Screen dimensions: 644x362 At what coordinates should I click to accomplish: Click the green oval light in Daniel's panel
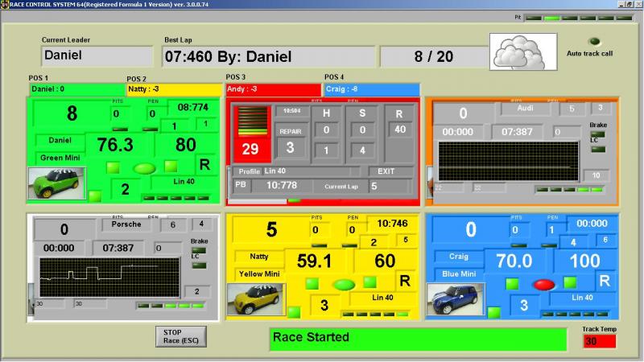tap(145, 168)
